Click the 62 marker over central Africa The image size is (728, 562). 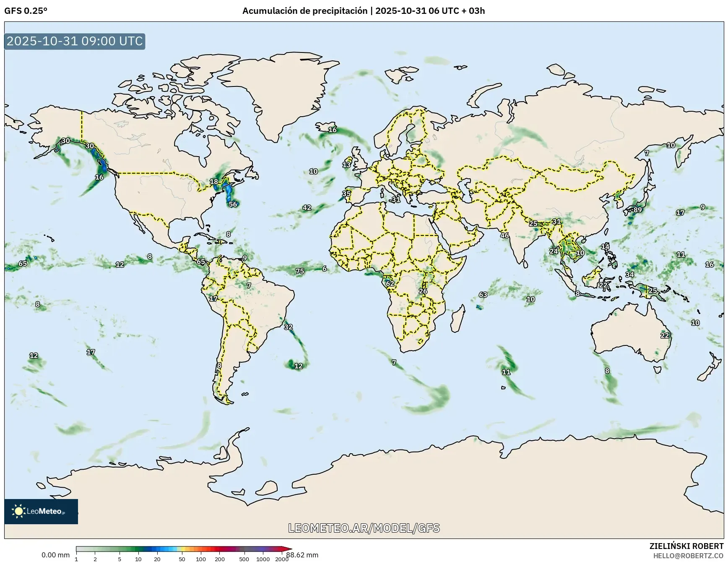point(391,284)
